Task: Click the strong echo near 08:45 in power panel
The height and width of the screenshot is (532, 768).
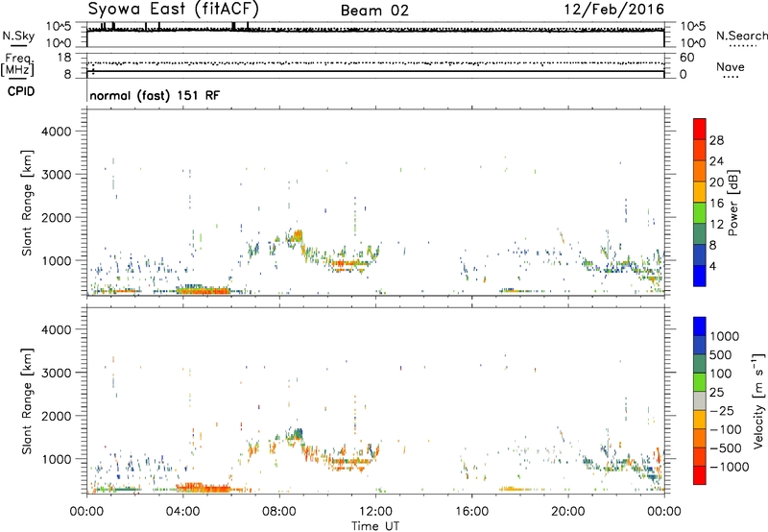Action: point(297,236)
